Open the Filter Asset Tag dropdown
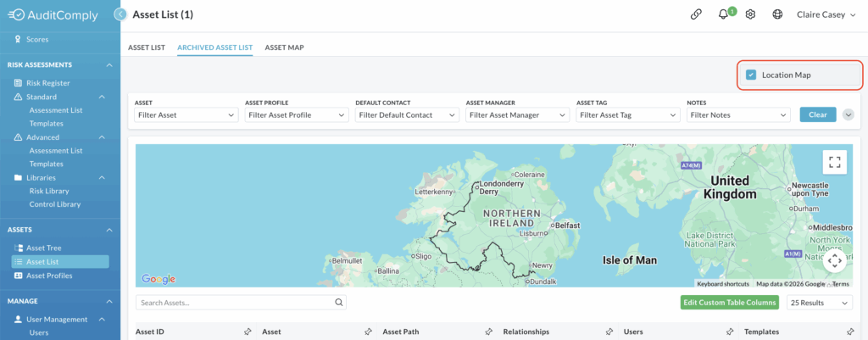 pos(626,114)
